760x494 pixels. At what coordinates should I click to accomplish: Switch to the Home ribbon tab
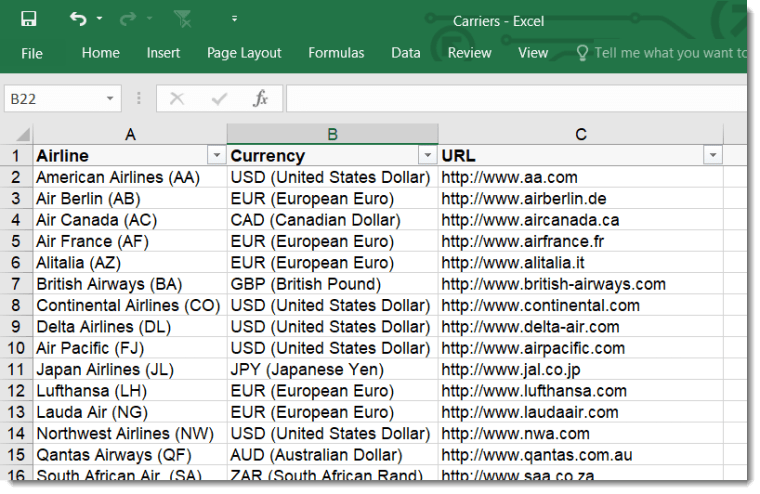point(101,53)
